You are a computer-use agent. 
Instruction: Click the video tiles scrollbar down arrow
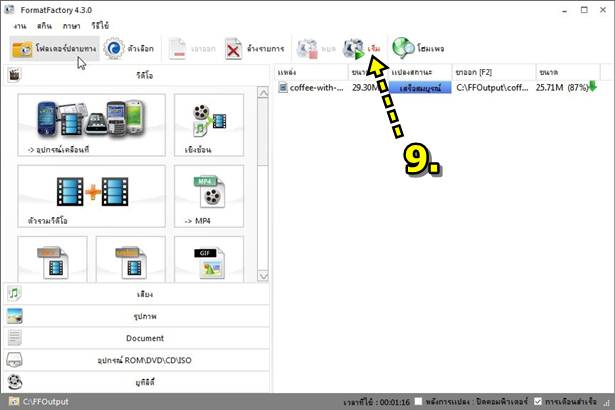click(263, 275)
